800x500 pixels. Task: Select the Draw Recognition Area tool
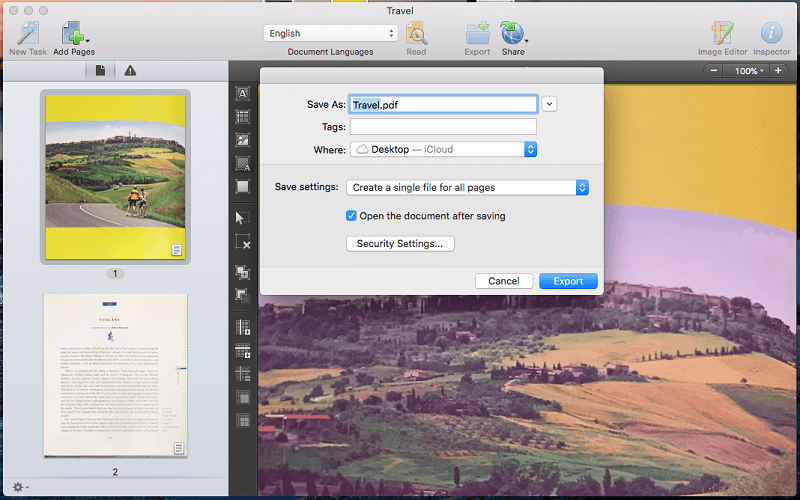pos(243,187)
